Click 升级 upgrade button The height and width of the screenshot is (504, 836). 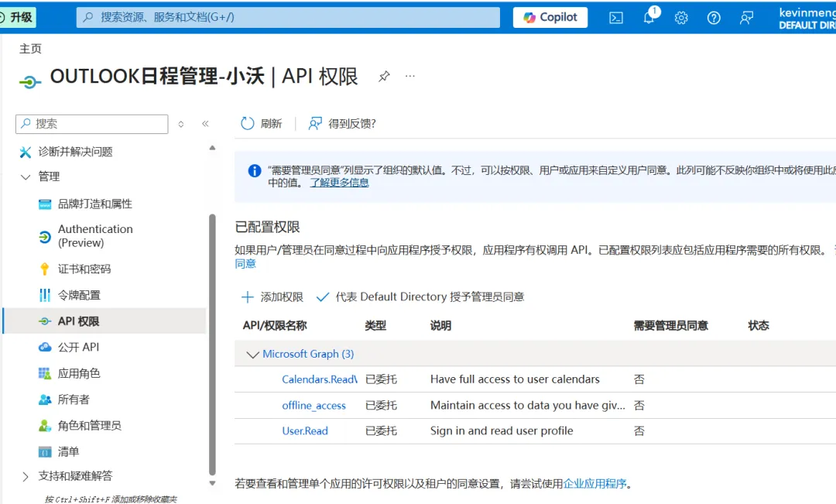(x=16, y=17)
